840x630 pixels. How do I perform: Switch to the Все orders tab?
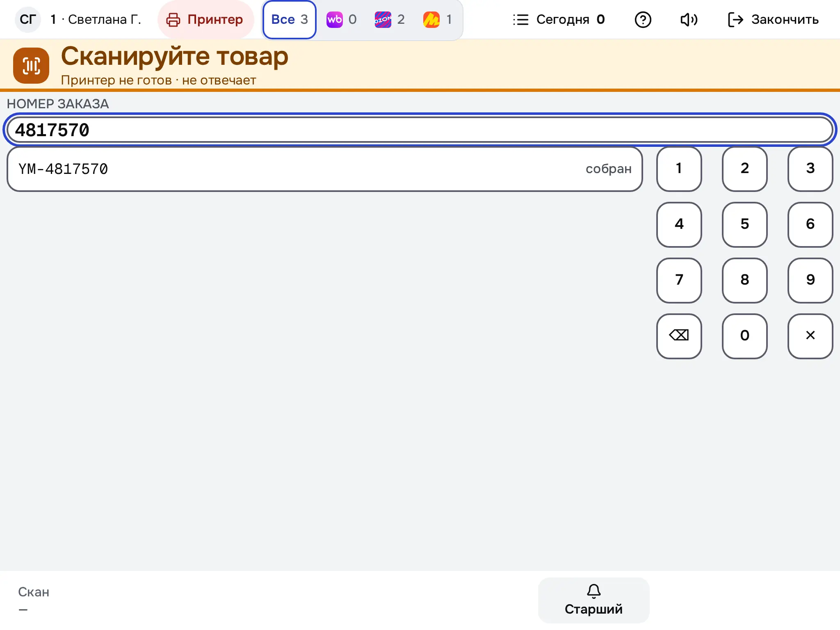click(x=290, y=20)
